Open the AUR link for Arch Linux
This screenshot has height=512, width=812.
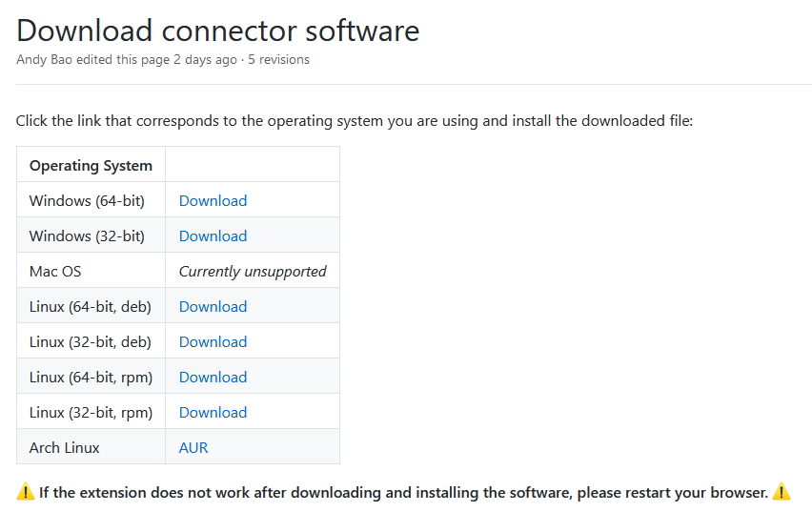tap(193, 447)
